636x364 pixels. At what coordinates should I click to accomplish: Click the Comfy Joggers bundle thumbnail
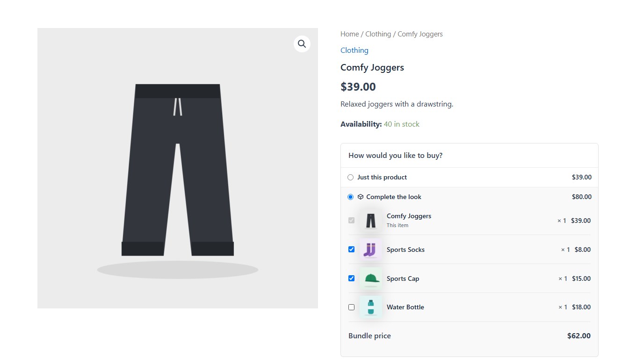coord(371,221)
